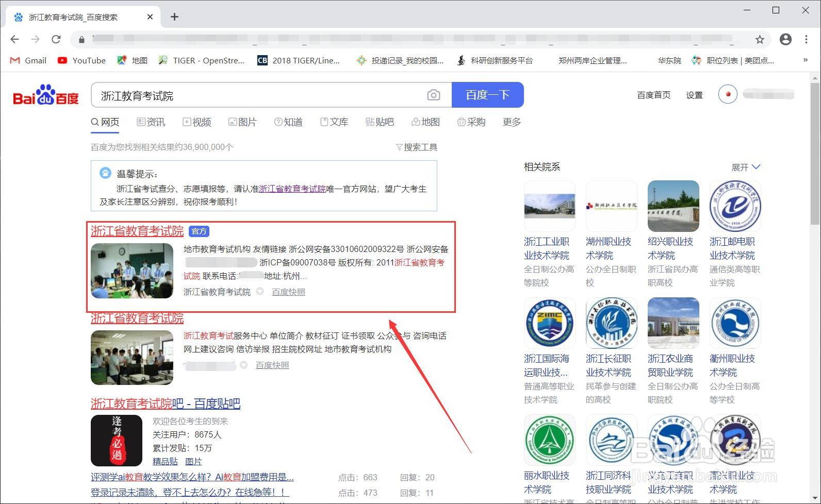This screenshot has width=821, height=504.
Task: Switch to 视频 tab
Action: click(197, 122)
